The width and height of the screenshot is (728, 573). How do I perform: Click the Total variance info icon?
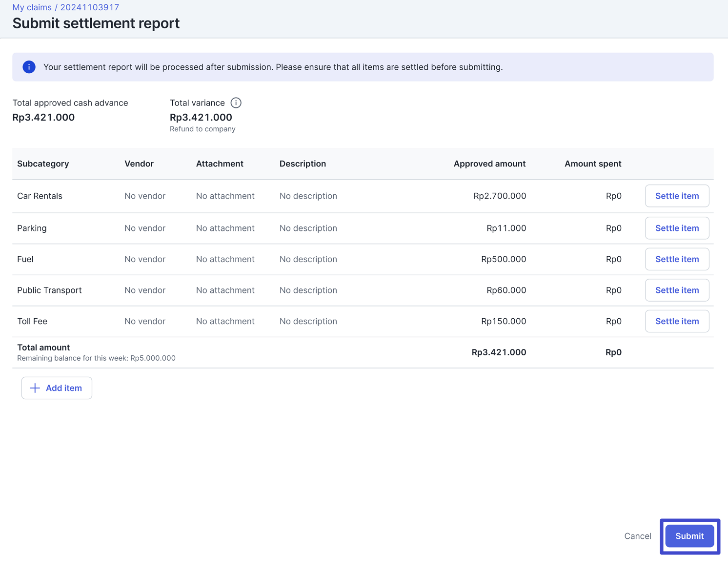pos(236,103)
